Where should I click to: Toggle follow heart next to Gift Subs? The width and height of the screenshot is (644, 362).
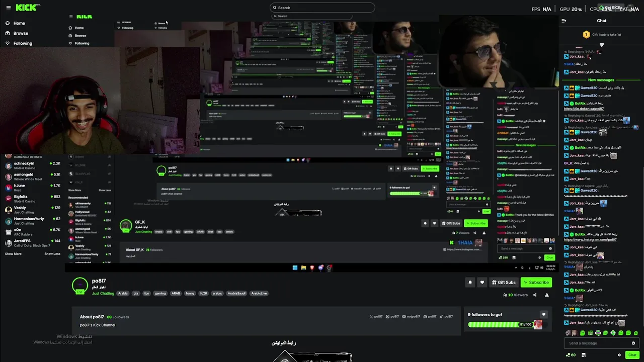[x=482, y=283]
